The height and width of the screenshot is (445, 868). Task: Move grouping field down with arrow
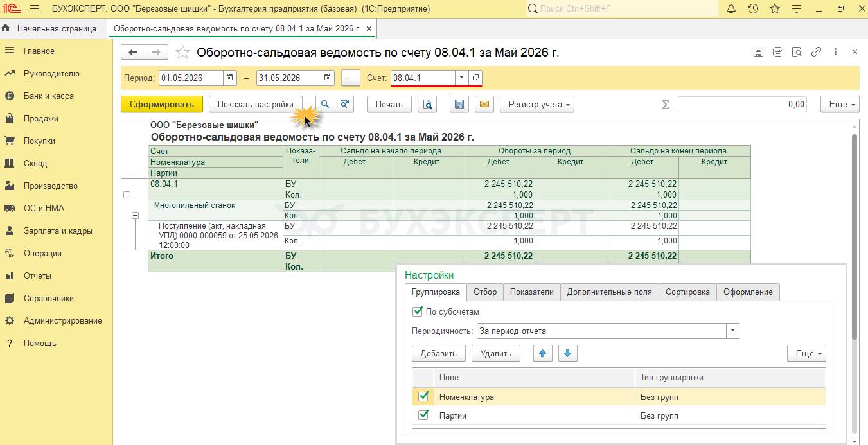click(x=569, y=353)
